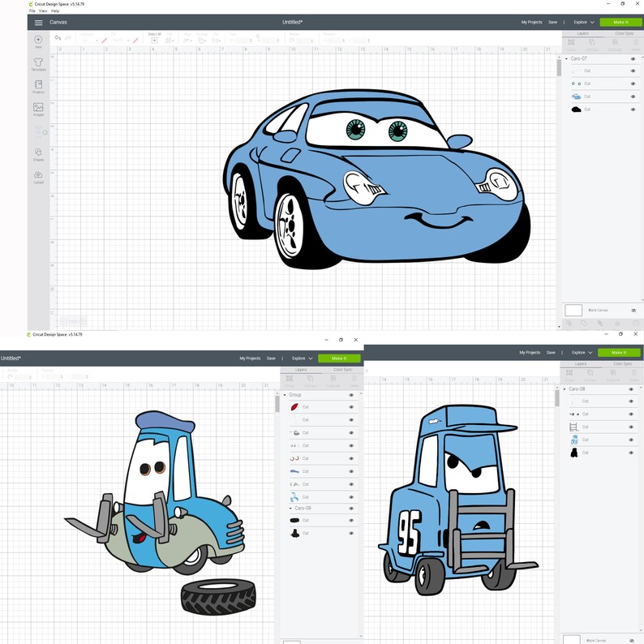Hide the black silhouette layer in Cars-07

[x=633, y=109]
